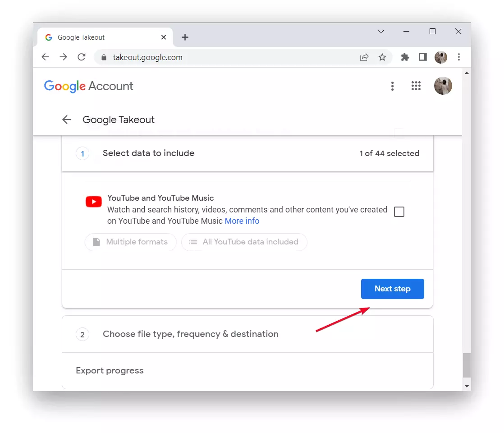Click the Multiple formats button
This screenshot has height=433, width=504.
click(x=130, y=242)
